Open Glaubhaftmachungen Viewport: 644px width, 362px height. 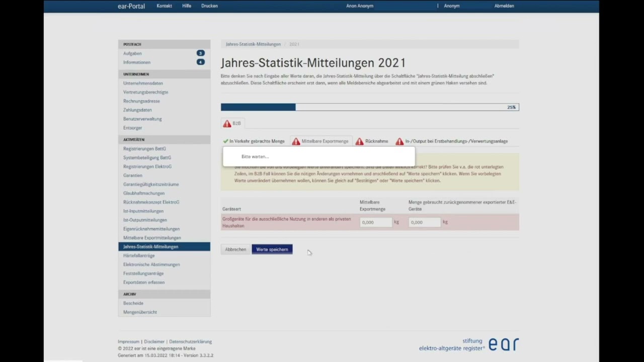tap(144, 194)
